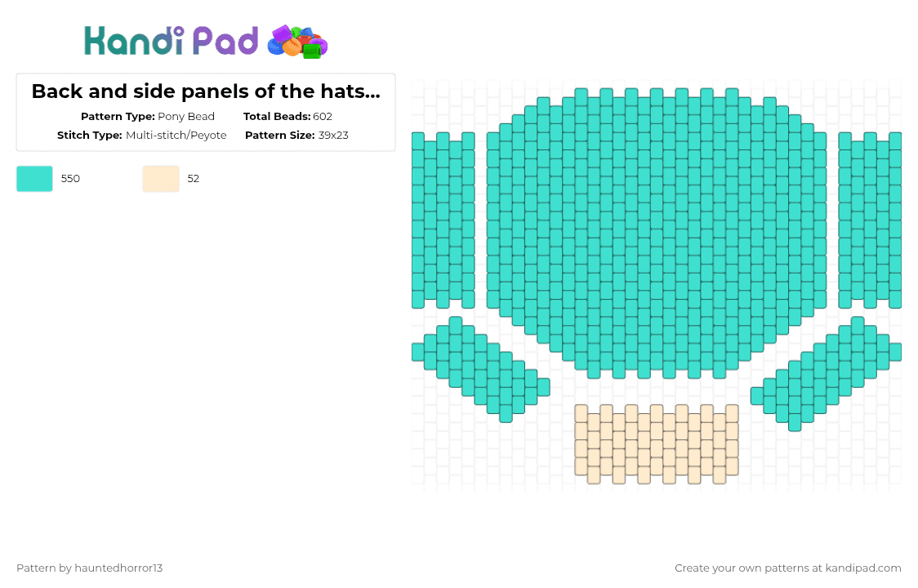Click the cream bead panel at bottom
Image resolution: width=918 pixels, height=588 pixels.
pos(657,444)
